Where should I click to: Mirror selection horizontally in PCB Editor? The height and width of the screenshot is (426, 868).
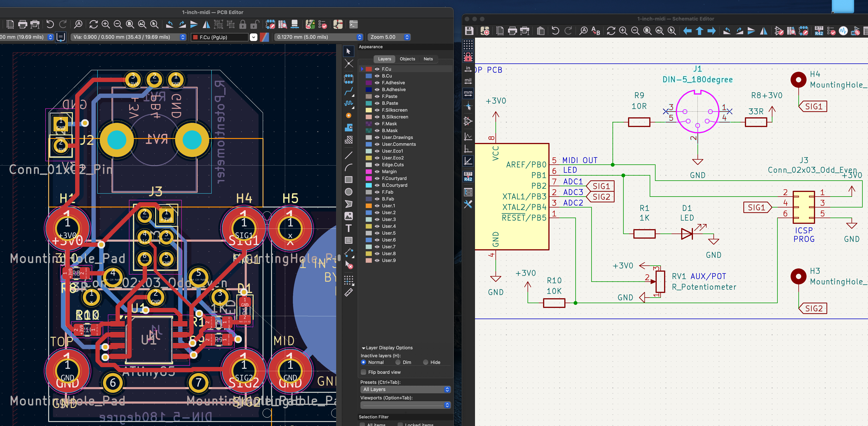[206, 24]
